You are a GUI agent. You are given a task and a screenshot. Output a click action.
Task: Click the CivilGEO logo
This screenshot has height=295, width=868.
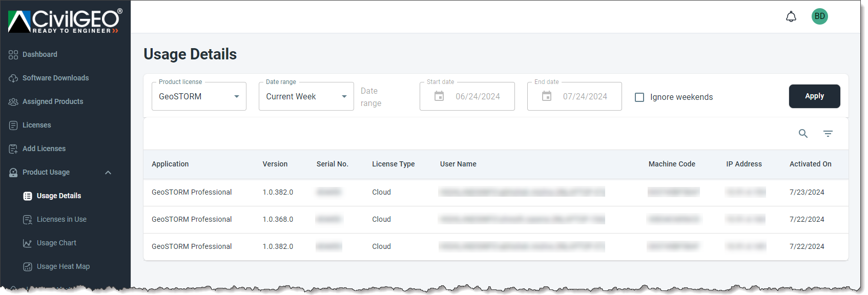(x=65, y=22)
